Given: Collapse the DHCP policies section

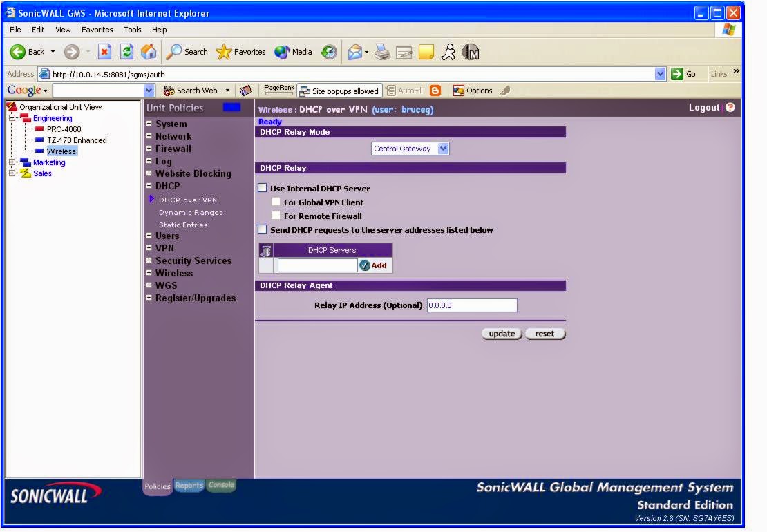Looking at the screenshot, I should coord(149,185).
